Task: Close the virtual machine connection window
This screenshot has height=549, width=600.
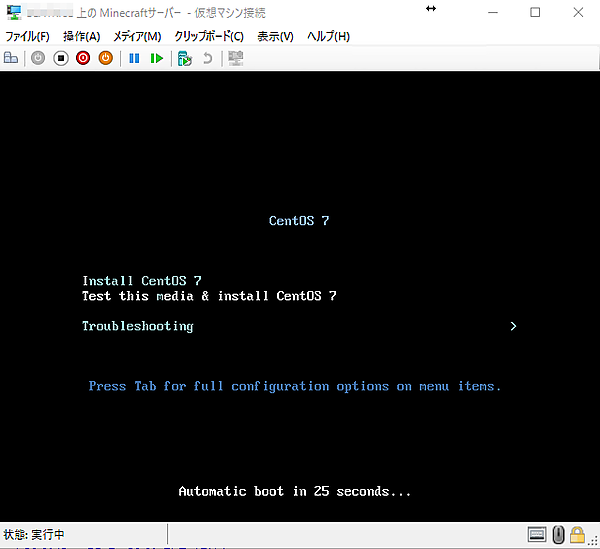Action: tap(578, 13)
